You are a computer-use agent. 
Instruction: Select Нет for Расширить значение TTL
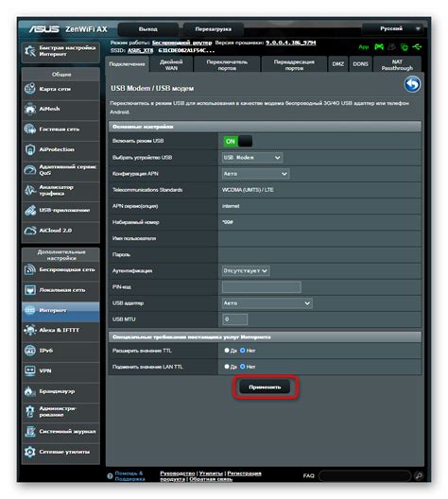243,350
